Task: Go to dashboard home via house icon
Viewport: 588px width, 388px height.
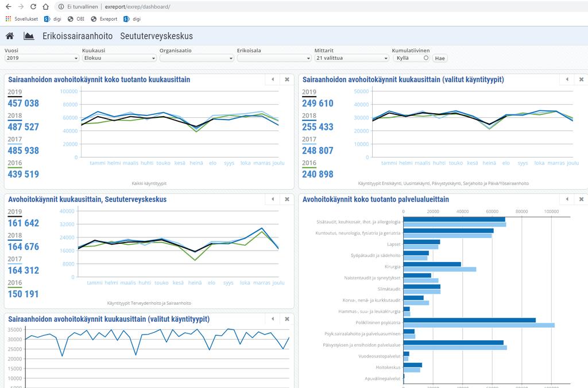Action: click(x=10, y=36)
